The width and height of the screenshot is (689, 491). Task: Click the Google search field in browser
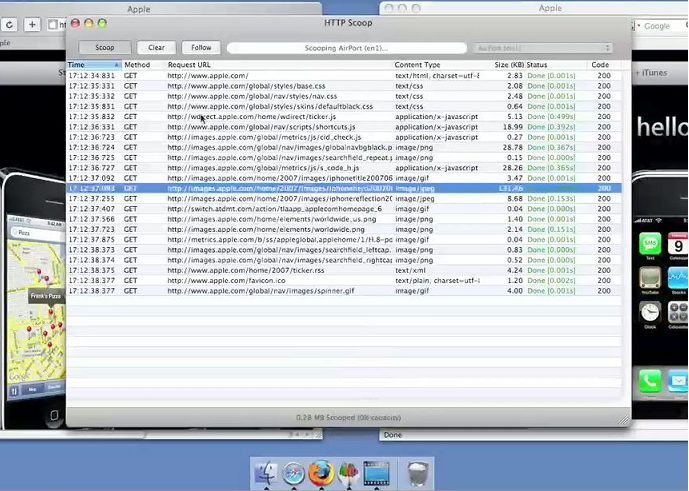(x=660, y=25)
